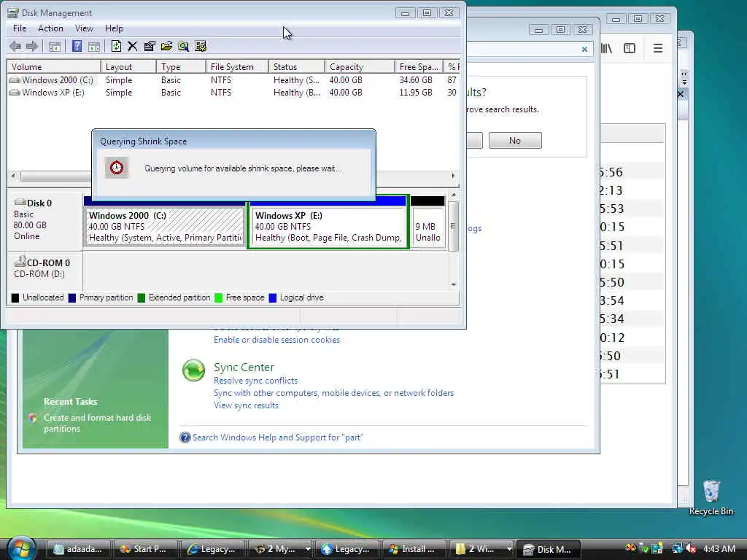Click Create and format hard disk partitions
Screen dimensions: 747x560
click(97, 423)
